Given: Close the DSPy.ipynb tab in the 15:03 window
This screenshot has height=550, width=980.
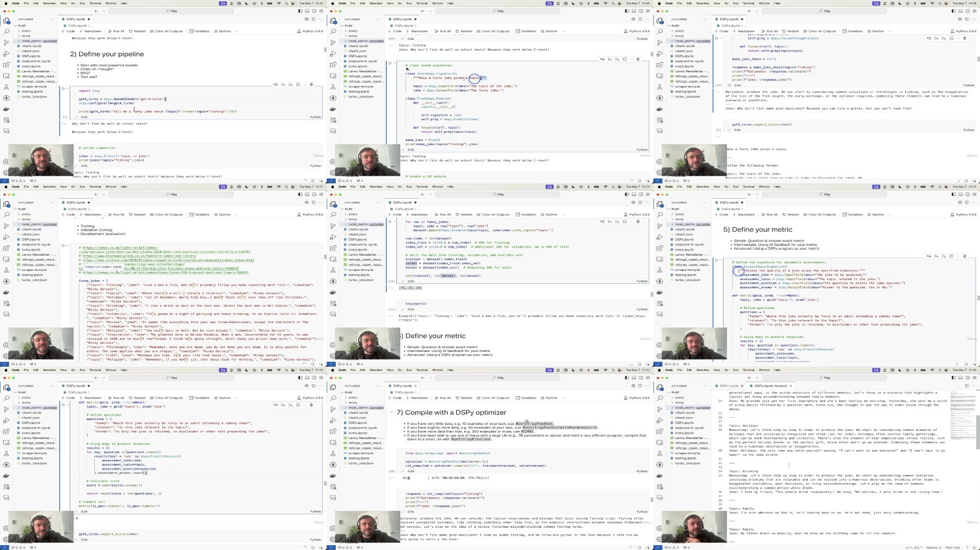Looking at the screenshot, I should coord(415,386).
